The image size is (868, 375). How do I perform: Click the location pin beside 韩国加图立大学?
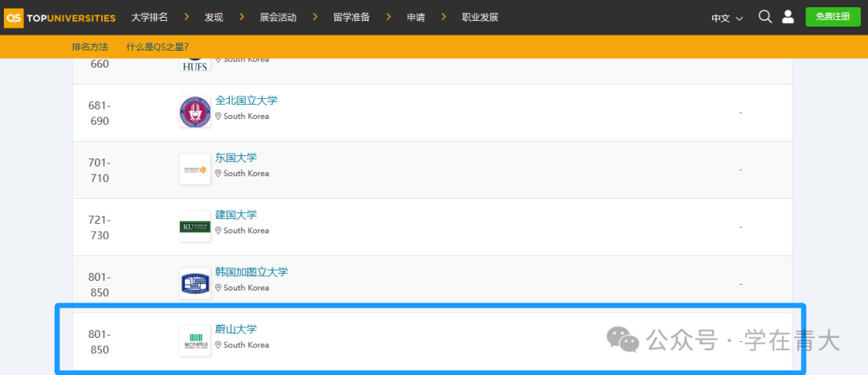[x=218, y=287]
